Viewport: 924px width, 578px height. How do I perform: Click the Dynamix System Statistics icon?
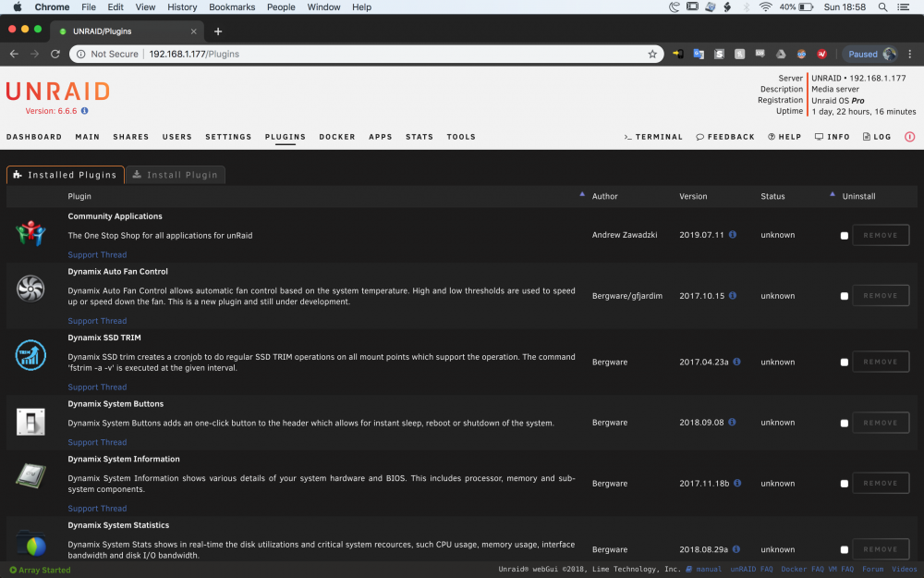coord(31,545)
